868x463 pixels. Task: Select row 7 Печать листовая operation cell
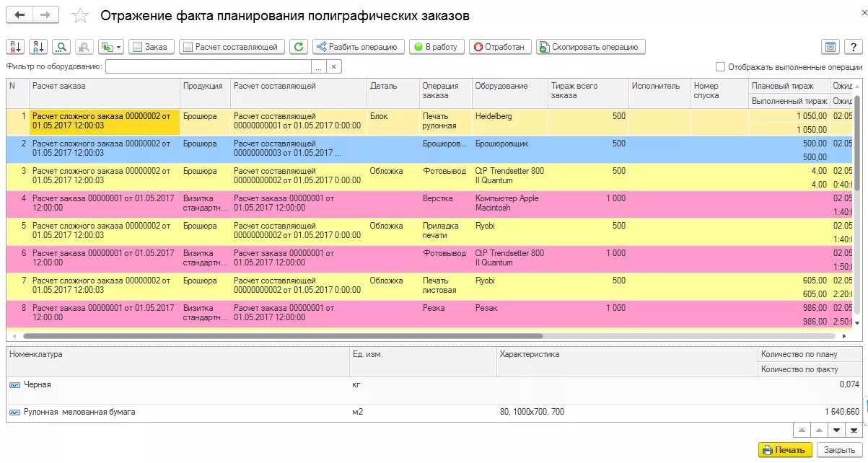tap(446, 286)
